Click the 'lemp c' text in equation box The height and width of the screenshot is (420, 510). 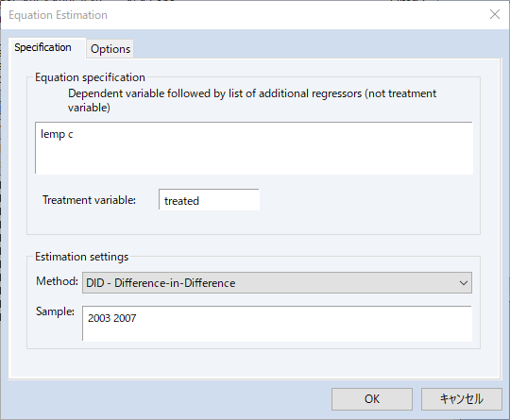tap(57, 134)
